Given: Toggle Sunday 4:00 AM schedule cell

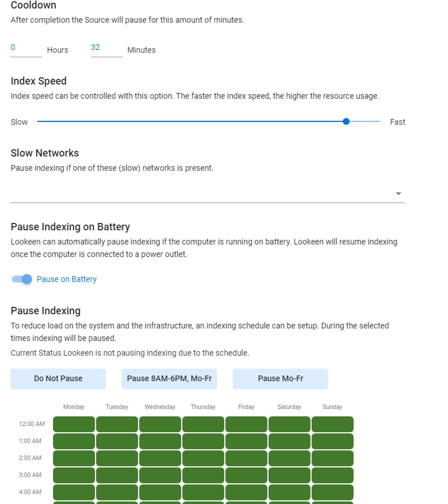Looking at the screenshot, I should point(333,492).
